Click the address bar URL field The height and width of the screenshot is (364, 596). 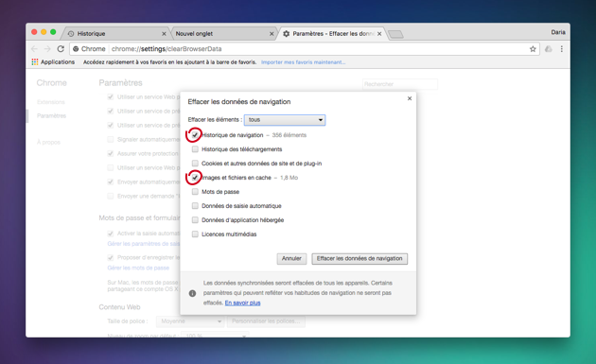[x=304, y=49]
